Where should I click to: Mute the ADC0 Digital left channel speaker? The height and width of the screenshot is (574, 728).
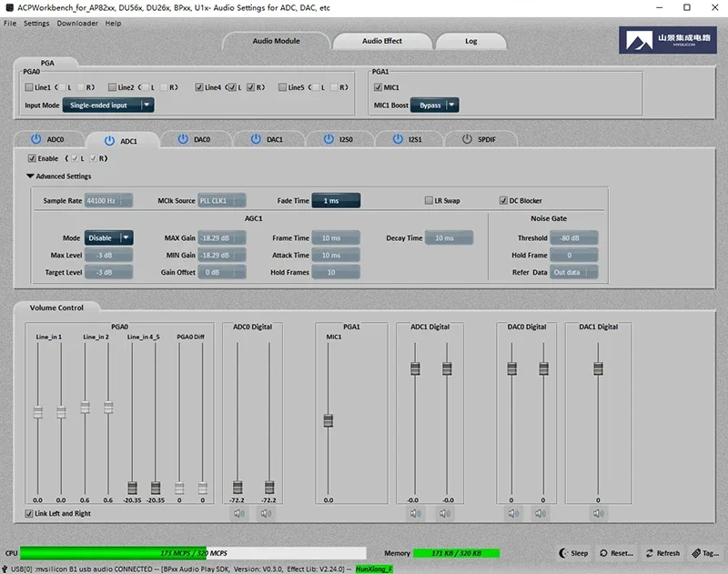tap(238, 514)
